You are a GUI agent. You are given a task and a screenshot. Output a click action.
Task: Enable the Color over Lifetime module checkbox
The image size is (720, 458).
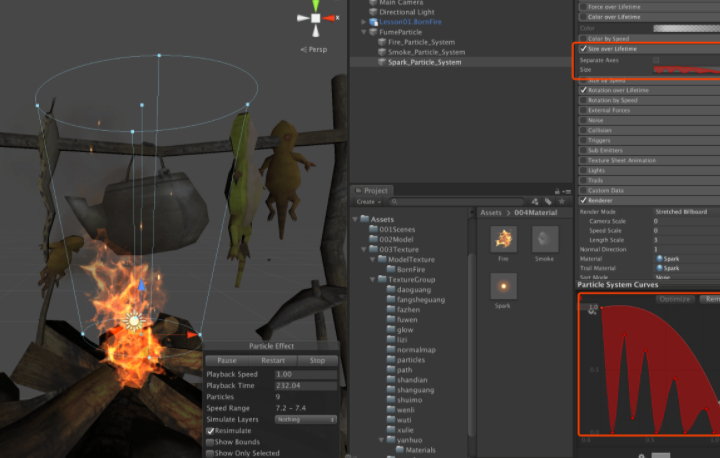[583, 17]
